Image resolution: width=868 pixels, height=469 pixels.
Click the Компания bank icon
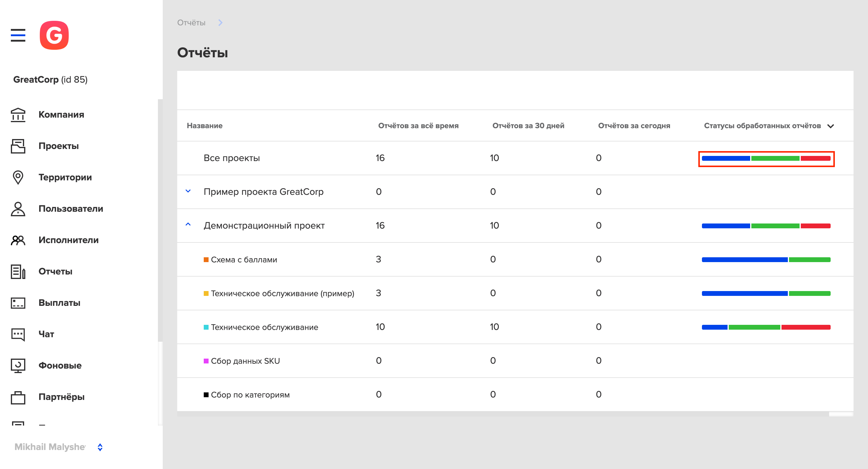18,115
